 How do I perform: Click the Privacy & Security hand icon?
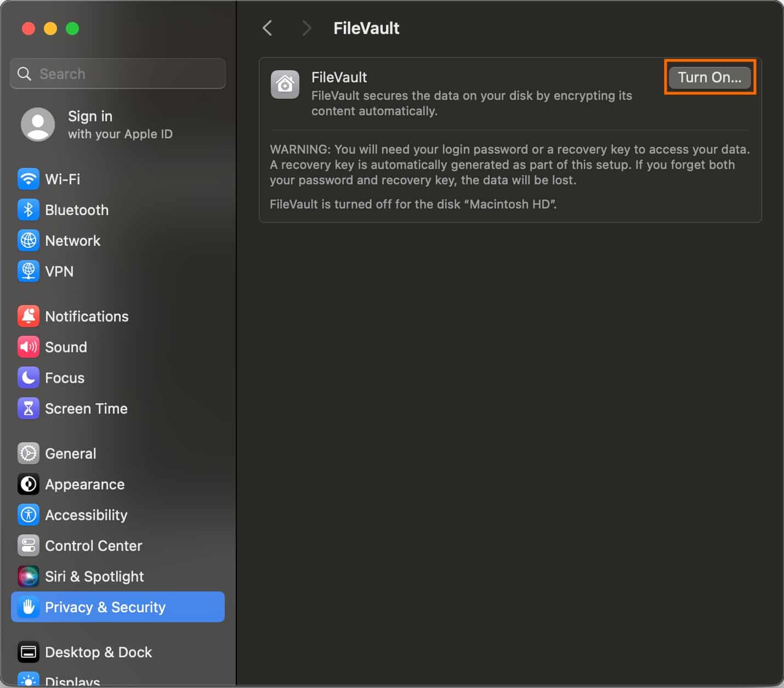tap(29, 607)
